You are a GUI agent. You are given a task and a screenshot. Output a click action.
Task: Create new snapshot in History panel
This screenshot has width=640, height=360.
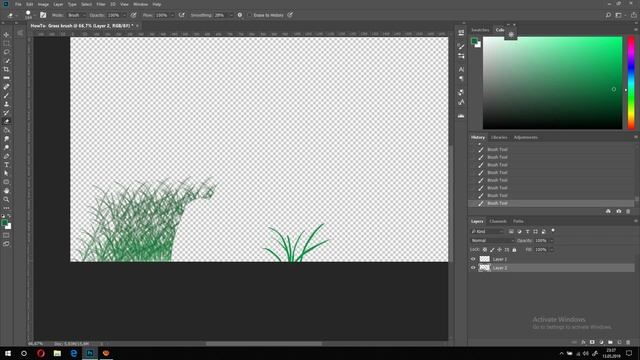tap(619, 211)
